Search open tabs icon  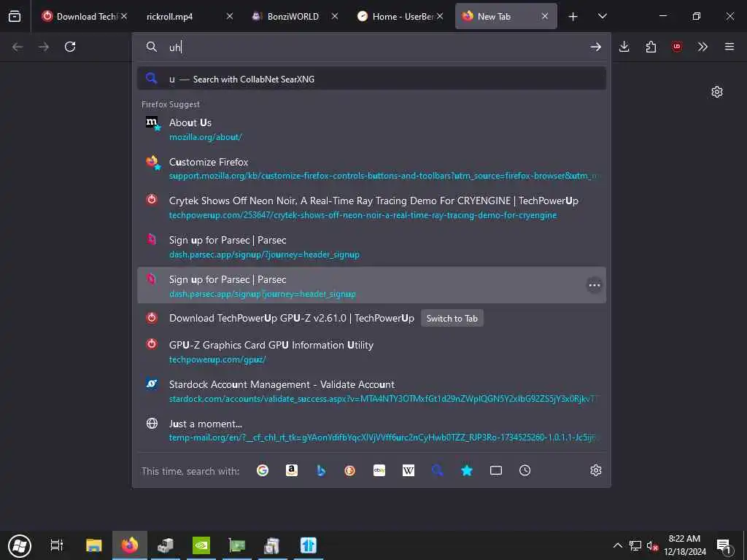[496, 470]
